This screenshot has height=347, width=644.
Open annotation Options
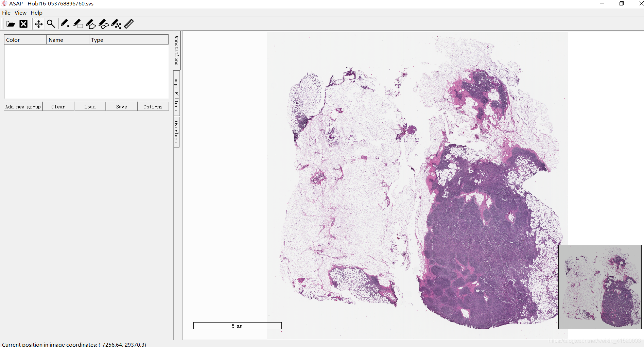[x=153, y=106]
